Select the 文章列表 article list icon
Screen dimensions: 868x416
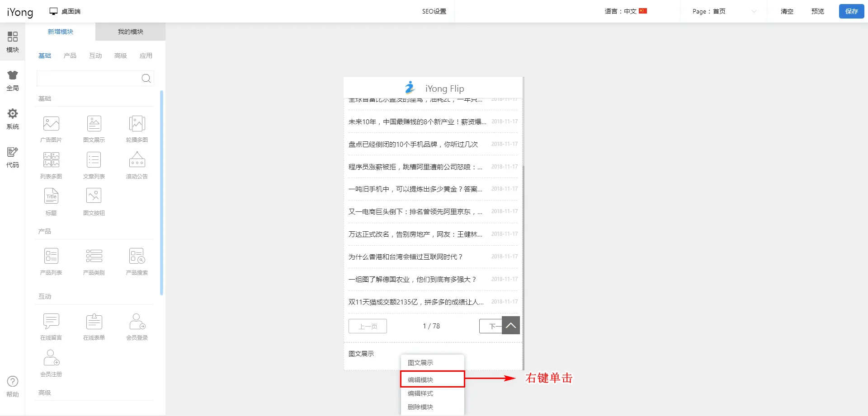(x=94, y=160)
